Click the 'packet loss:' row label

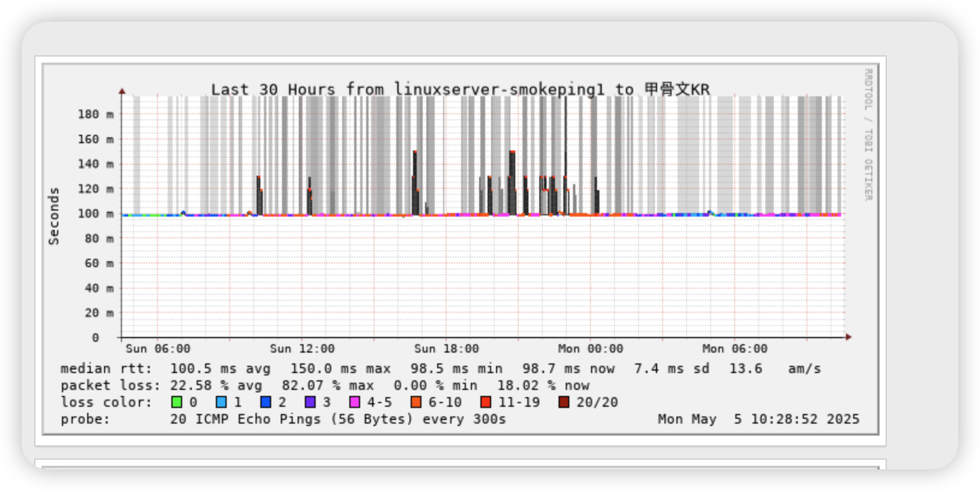tap(111, 386)
